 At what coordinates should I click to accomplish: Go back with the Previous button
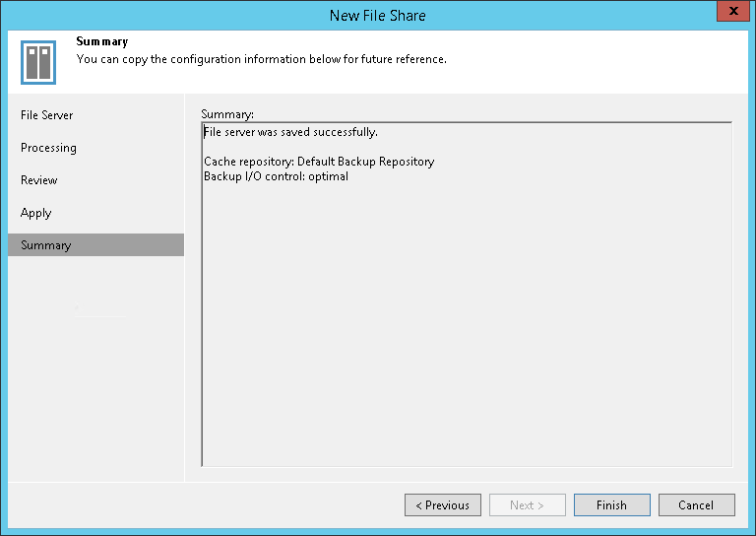point(443,504)
